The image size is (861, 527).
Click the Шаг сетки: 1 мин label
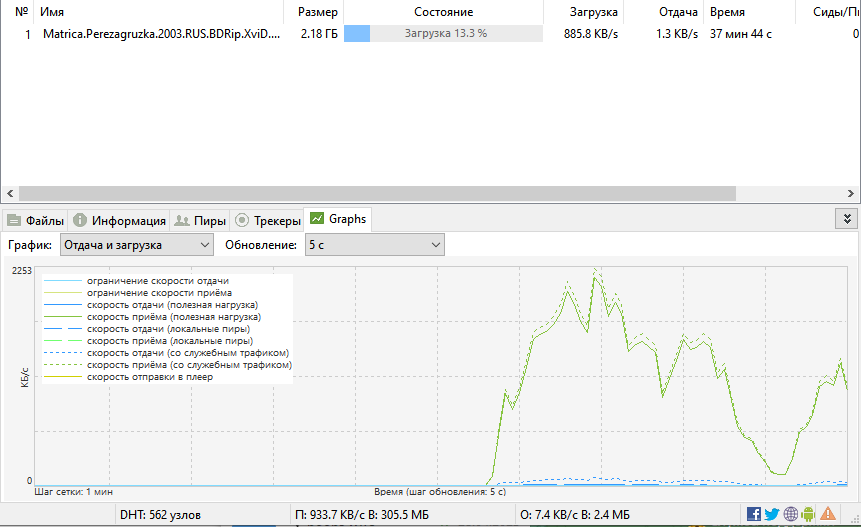point(74,492)
